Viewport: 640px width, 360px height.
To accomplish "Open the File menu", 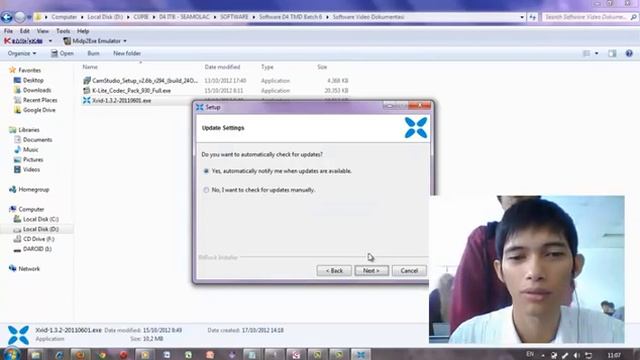I will [8, 31].
